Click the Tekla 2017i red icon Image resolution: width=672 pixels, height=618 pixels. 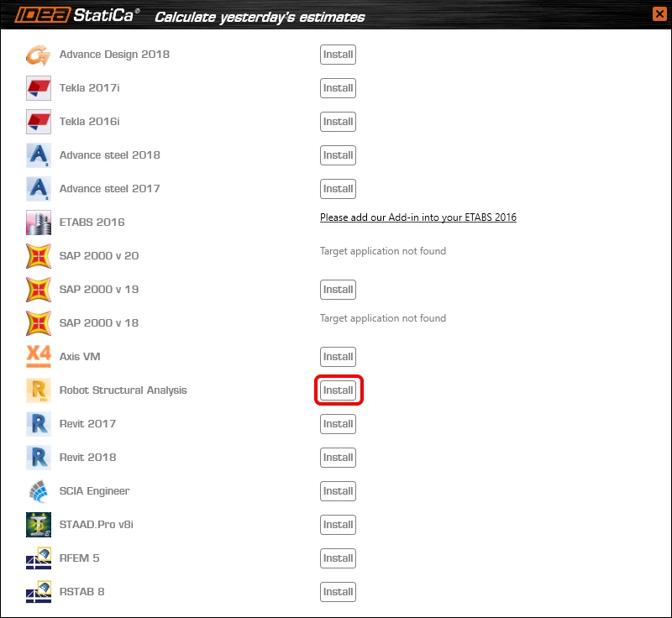tap(38, 88)
